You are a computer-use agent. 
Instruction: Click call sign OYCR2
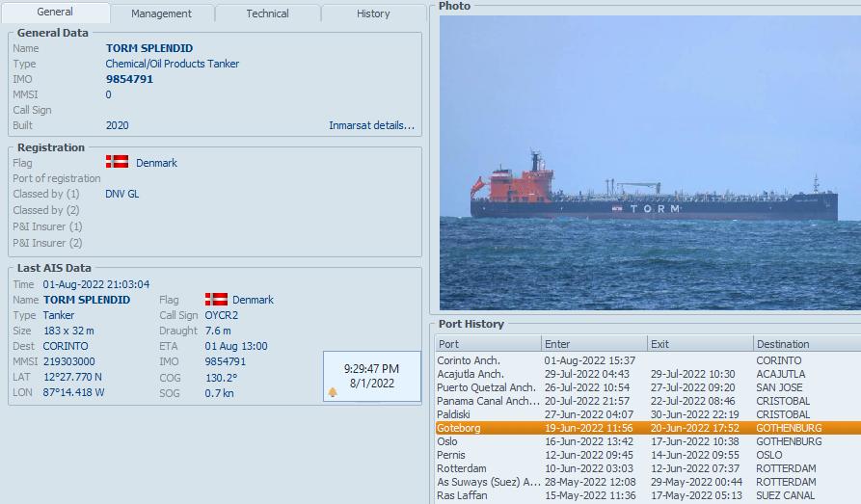point(222,315)
